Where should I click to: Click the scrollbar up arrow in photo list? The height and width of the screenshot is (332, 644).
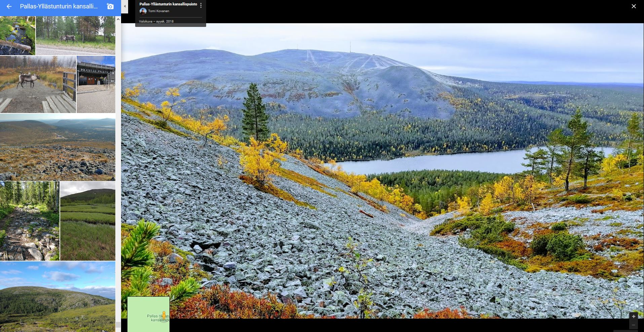click(118, 20)
